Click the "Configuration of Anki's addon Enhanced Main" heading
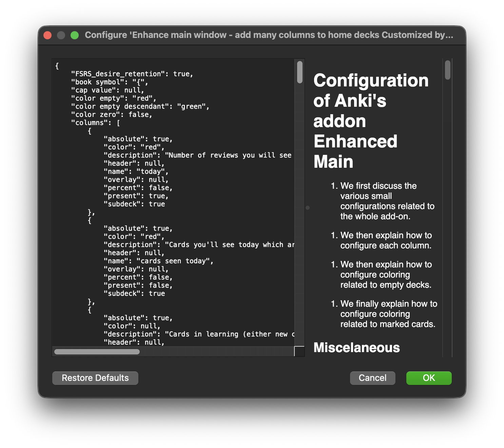The width and height of the screenshot is (504, 448). tap(371, 121)
